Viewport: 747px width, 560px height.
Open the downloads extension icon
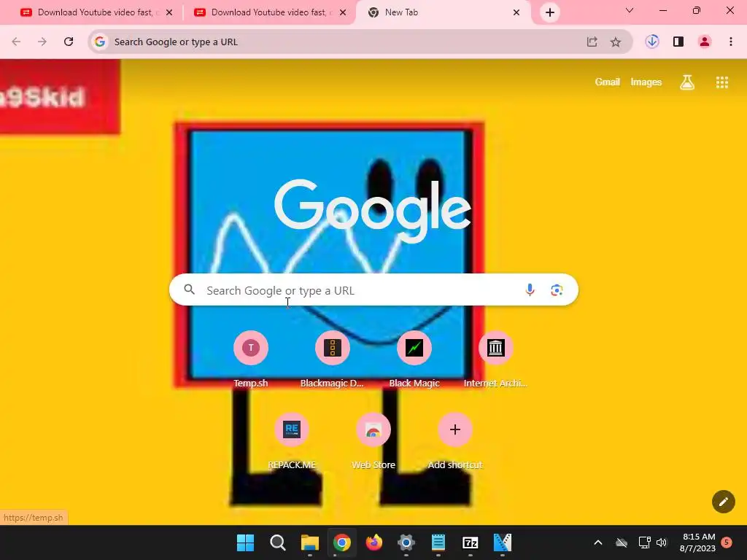coord(651,42)
